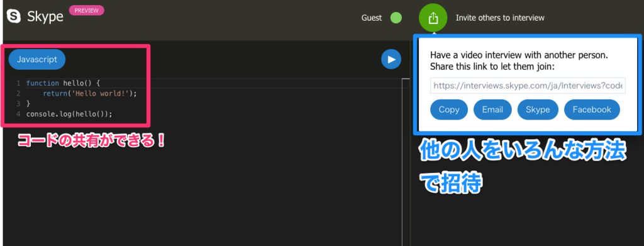Open the Javascript language selector
This screenshot has height=246, width=644.
[37, 59]
